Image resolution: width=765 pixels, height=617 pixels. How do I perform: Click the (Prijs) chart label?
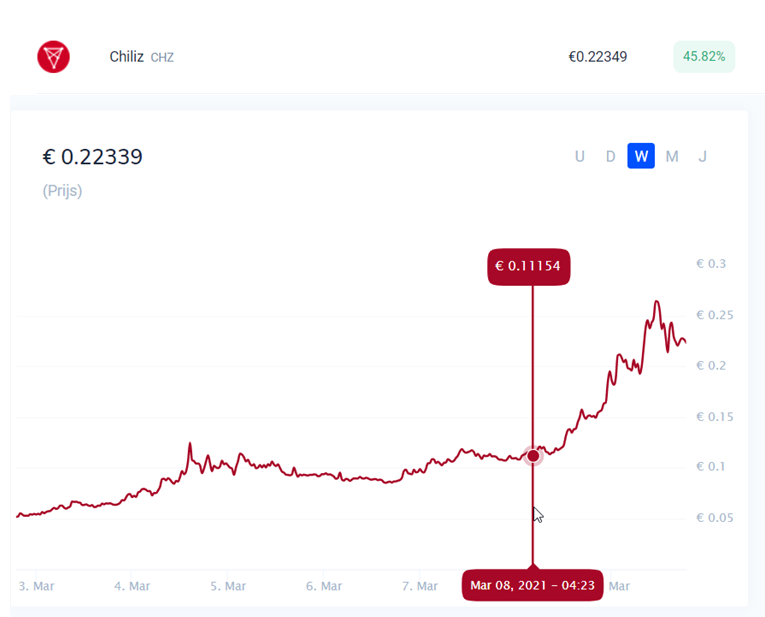pyautogui.click(x=62, y=190)
